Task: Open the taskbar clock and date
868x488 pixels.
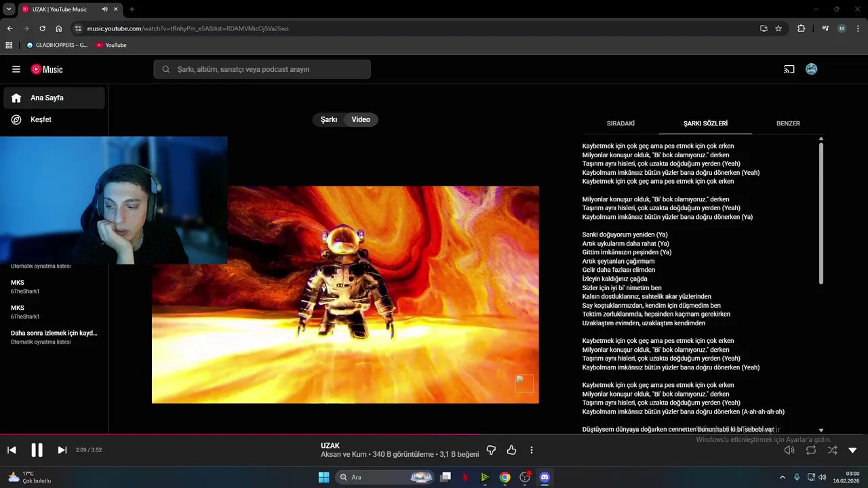Action: [x=846, y=477]
